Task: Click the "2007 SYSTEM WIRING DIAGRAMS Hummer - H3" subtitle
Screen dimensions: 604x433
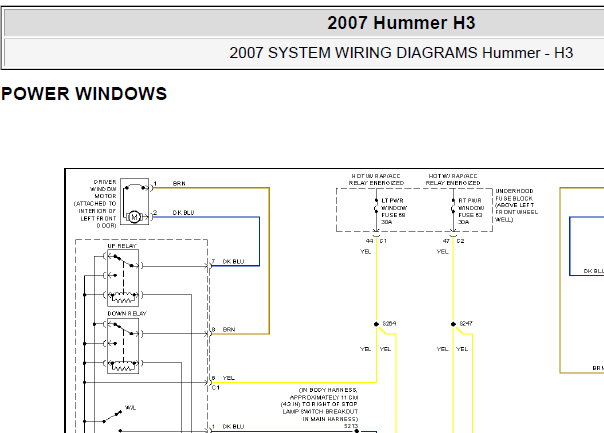Action: coord(401,53)
